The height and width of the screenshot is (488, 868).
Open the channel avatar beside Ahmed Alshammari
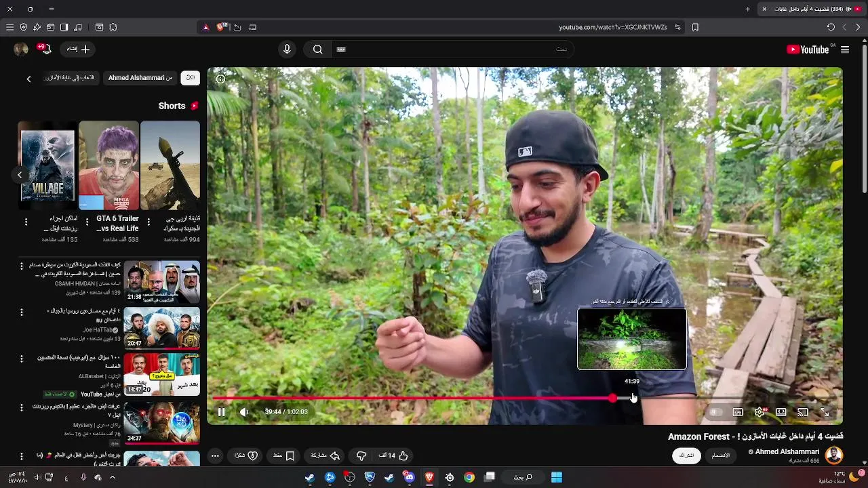click(x=834, y=455)
